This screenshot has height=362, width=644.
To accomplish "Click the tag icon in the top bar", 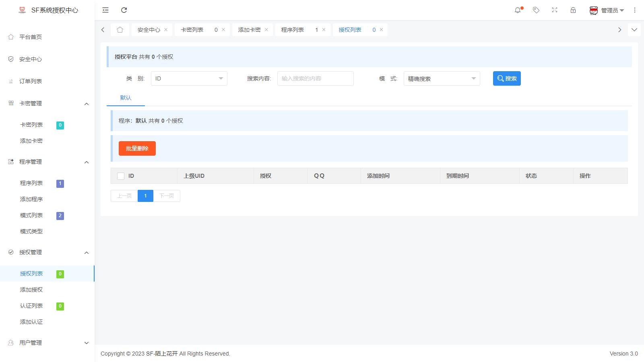I will pyautogui.click(x=536, y=10).
